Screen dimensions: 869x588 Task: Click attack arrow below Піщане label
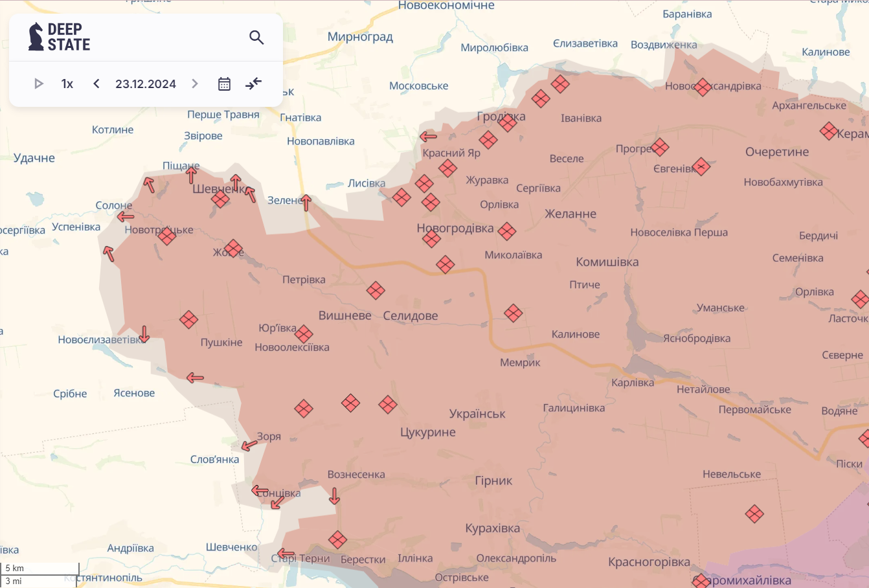pyautogui.click(x=191, y=175)
